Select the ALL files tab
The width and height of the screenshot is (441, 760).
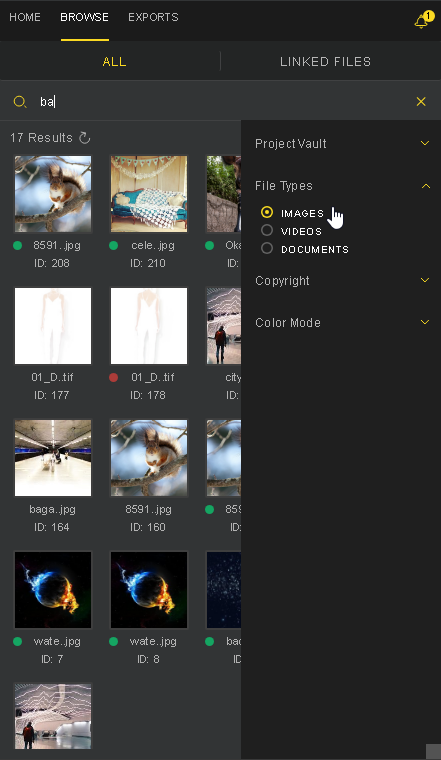114,62
